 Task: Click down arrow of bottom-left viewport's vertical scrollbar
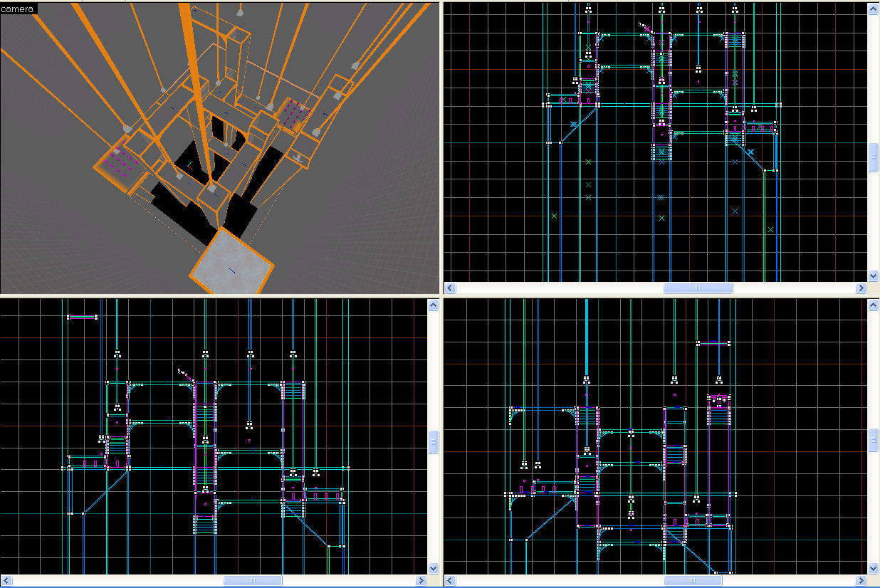(x=434, y=568)
